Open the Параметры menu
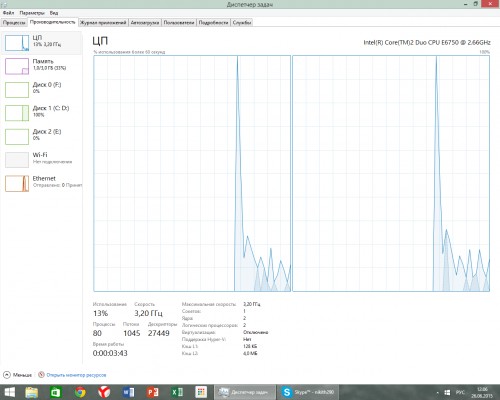Screen dimensions: 500x400 point(32,13)
